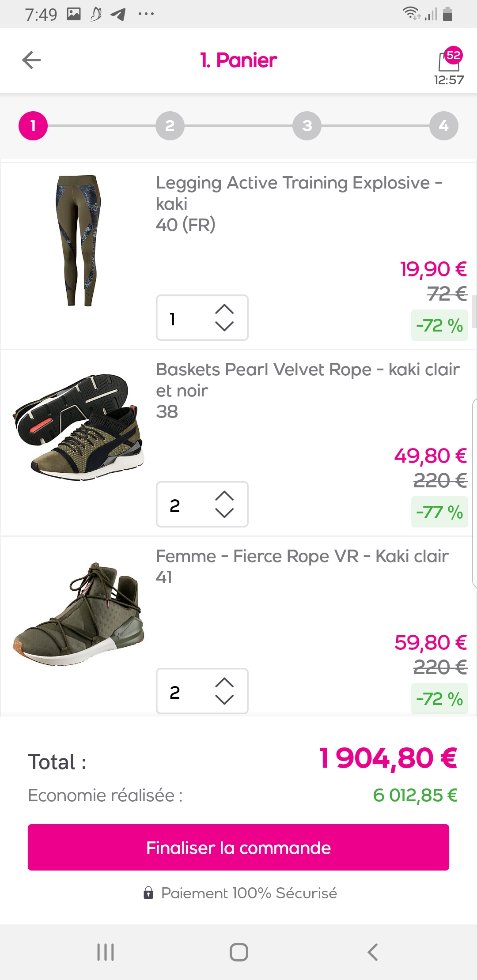Screen dimensions: 477x980
Task: Open the Pearl Velvet Rope sneakers image
Action: coord(79,427)
